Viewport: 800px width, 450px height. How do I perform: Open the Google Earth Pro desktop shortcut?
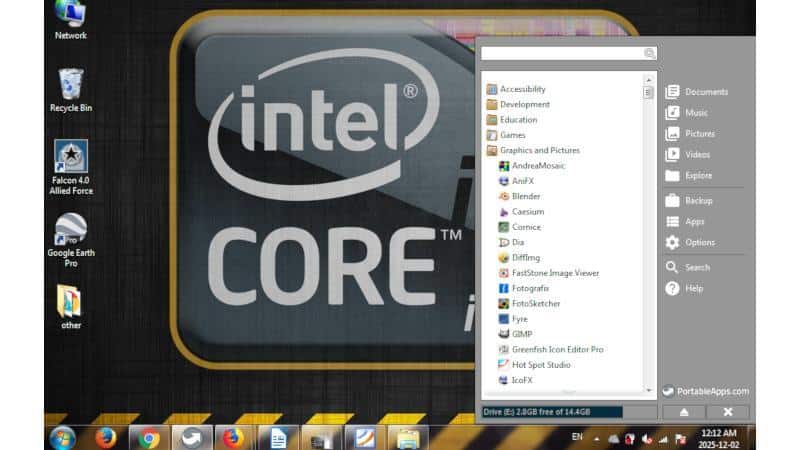(71, 240)
